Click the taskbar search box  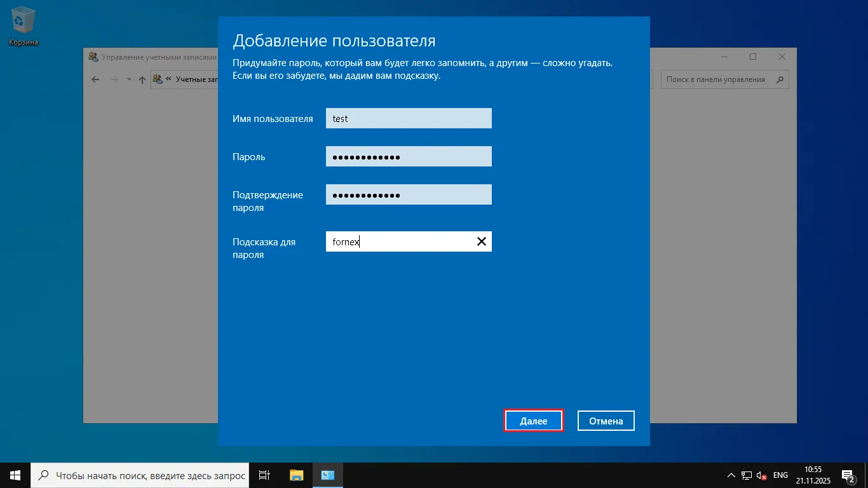point(140,475)
